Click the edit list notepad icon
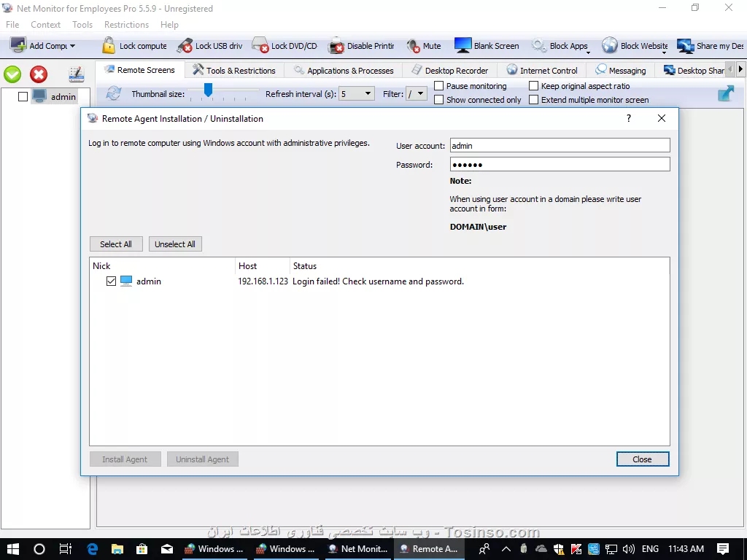The image size is (747, 560). tap(76, 74)
